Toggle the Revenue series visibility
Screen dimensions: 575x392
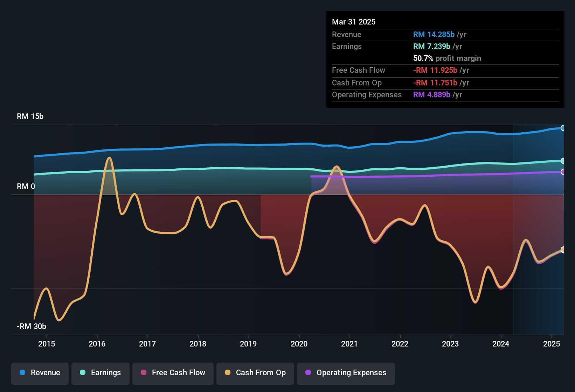coord(40,373)
